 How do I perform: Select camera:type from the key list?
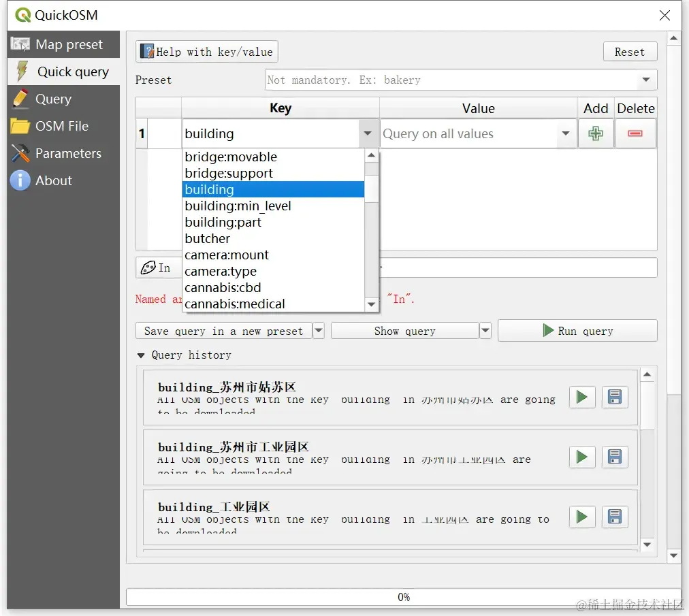pos(273,271)
